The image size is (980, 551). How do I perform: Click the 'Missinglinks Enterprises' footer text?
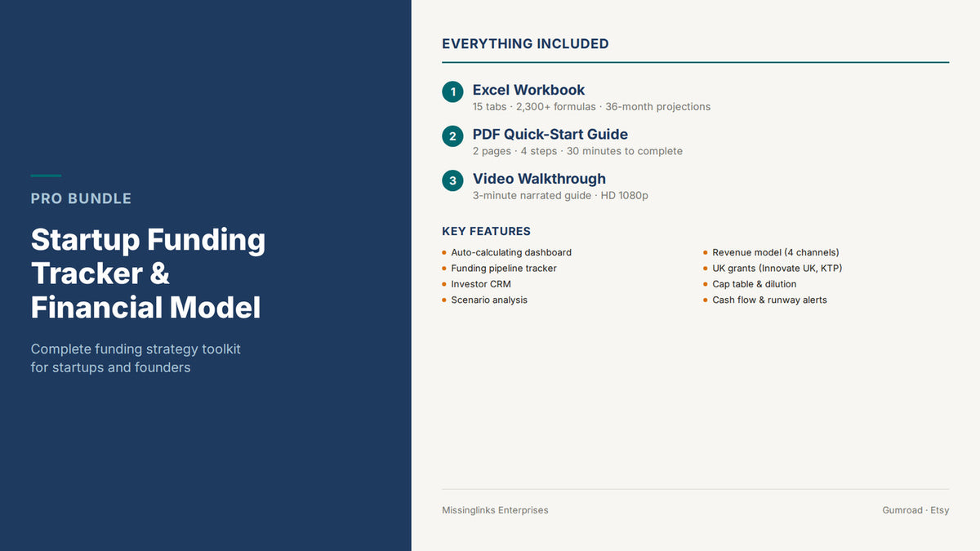(495, 510)
